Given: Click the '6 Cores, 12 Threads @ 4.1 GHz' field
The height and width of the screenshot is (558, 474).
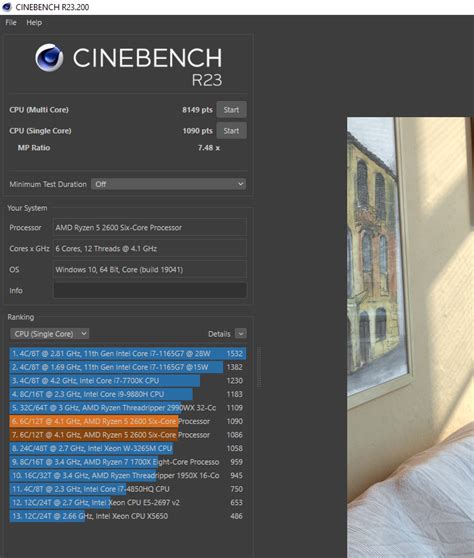Looking at the screenshot, I should click(150, 248).
